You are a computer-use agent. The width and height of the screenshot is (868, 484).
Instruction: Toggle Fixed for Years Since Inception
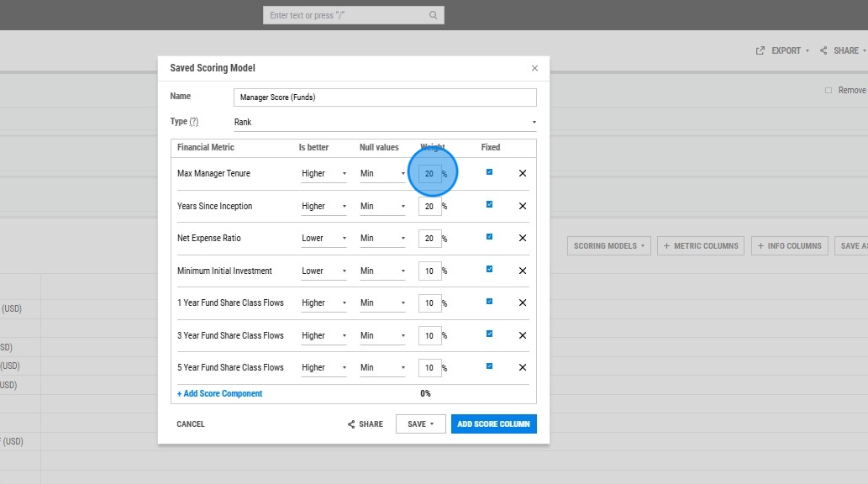tap(489, 204)
